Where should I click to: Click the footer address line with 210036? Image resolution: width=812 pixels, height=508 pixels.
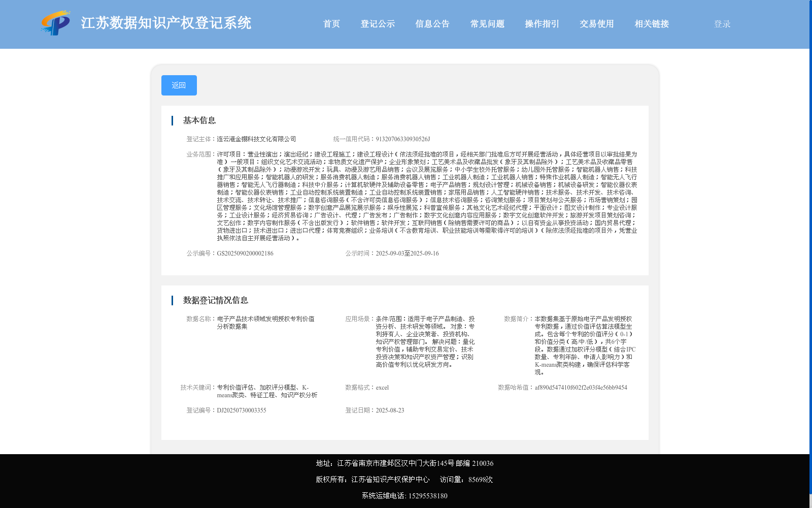404,463
